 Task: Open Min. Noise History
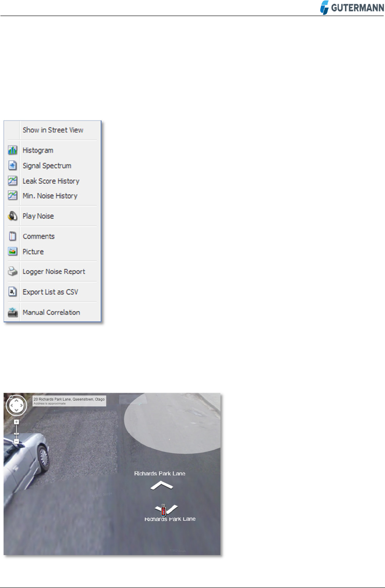(x=50, y=196)
